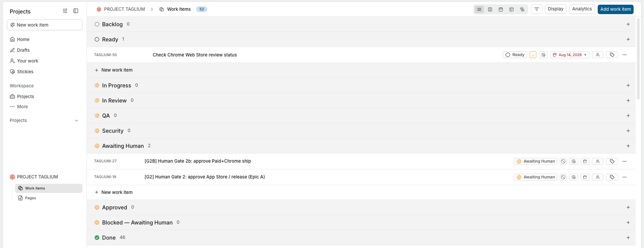Open Ready state dropdown on TAGLIUM-50

pos(515,55)
